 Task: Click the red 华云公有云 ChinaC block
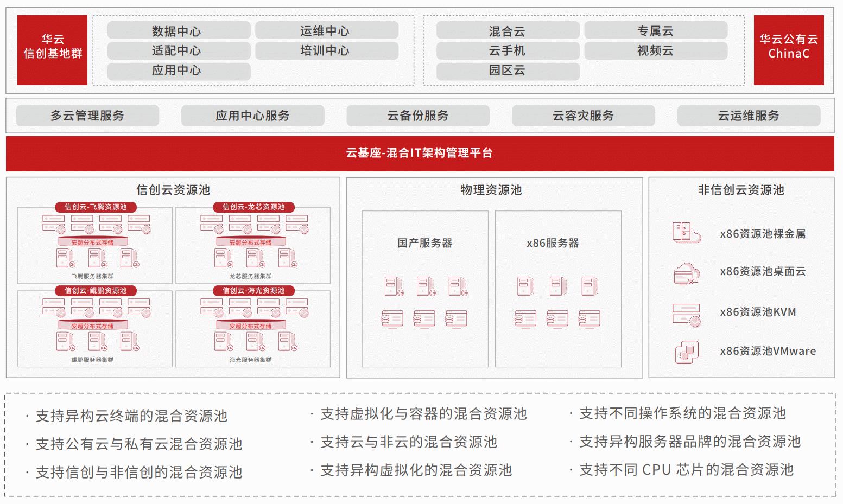pyautogui.click(x=788, y=50)
